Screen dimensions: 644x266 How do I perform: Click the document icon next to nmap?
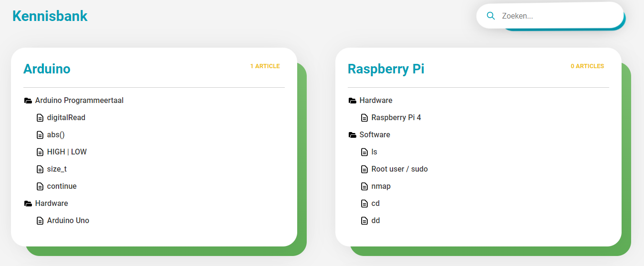364,186
